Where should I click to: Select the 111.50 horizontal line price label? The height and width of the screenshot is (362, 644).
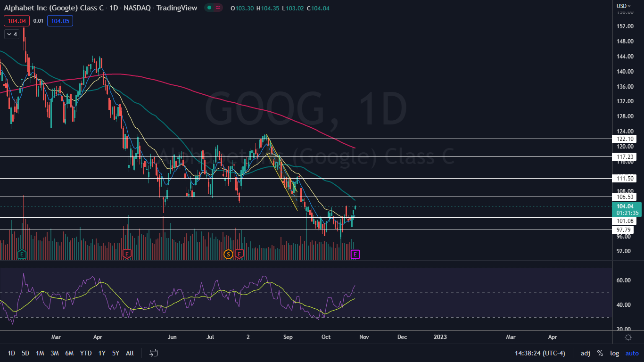(x=624, y=178)
